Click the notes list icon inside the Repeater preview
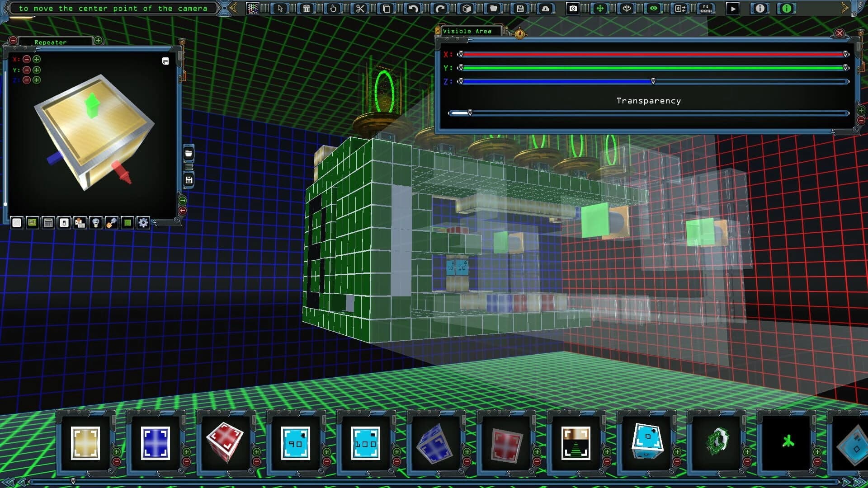The height and width of the screenshot is (488, 868). point(165,61)
